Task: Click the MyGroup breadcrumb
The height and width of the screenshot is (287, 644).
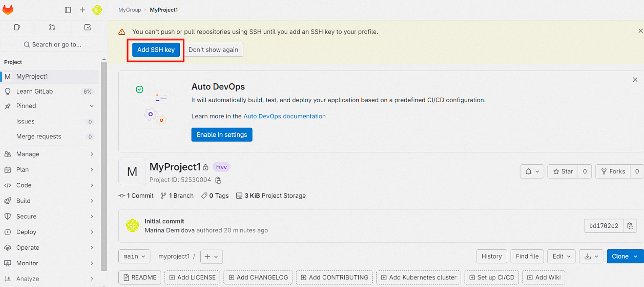Action: pyautogui.click(x=130, y=10)
